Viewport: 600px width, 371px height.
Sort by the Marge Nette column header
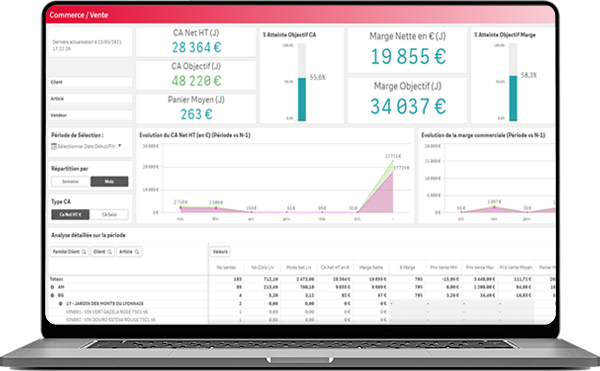click(371, 267)
